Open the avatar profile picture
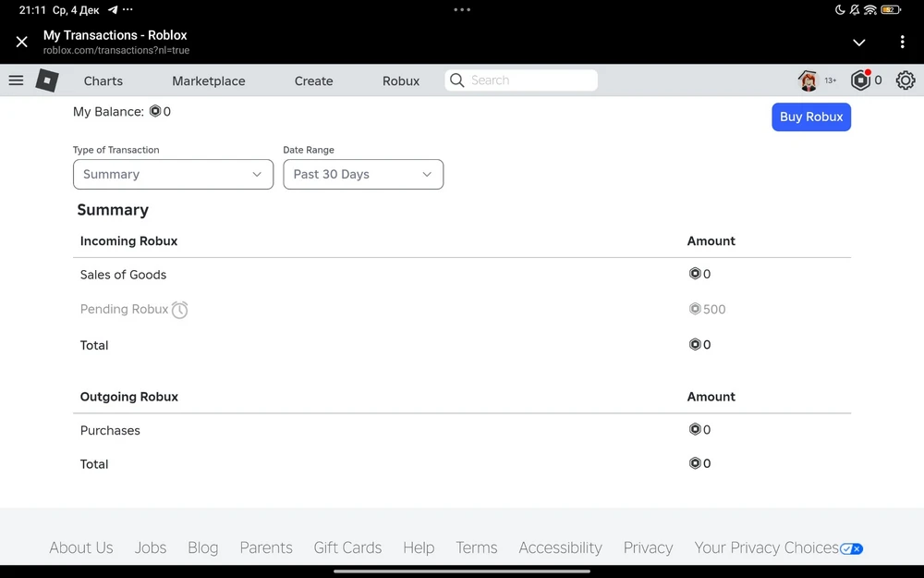The image size is (924, 578). 808,80
